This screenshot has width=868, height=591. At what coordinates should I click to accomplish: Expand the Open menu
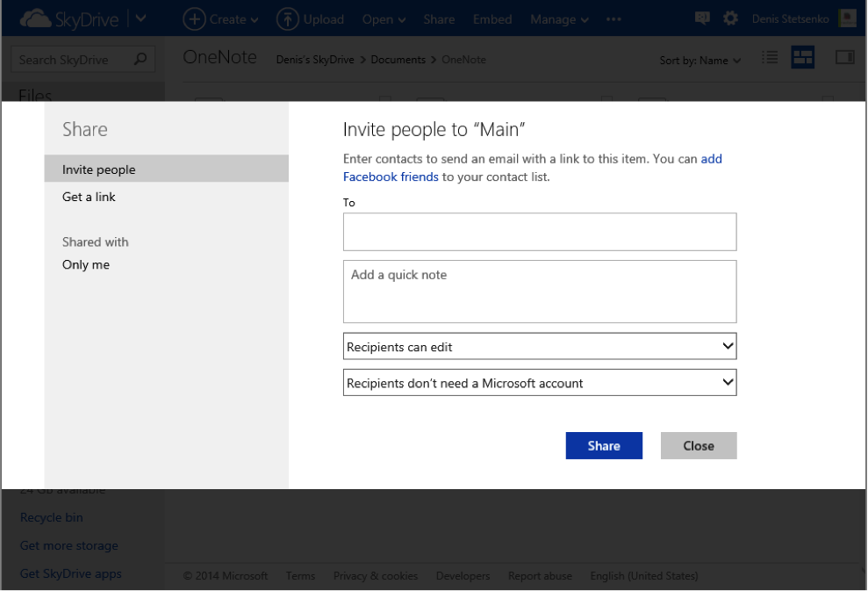click(384, 19)
